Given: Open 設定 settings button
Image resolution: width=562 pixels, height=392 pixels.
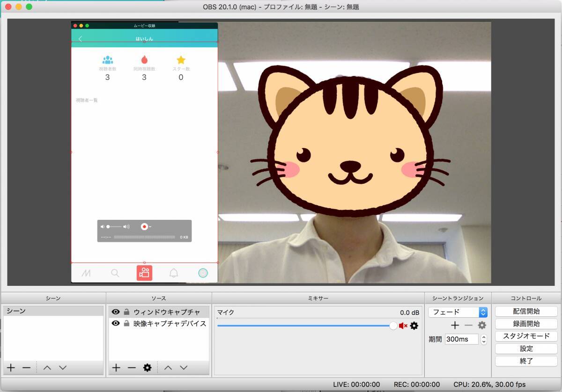Looking at the screenshot, I should tap(526, 348).
